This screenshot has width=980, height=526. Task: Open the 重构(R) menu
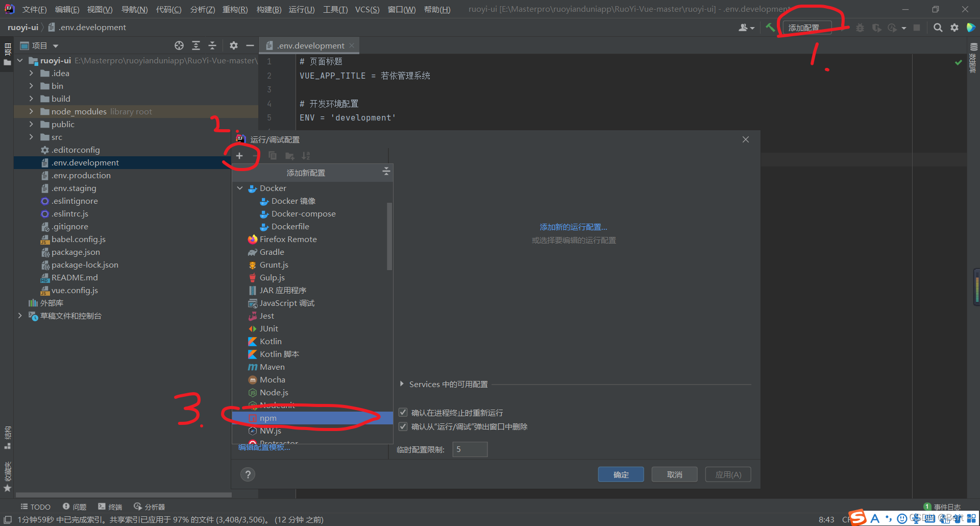[235, 9]
